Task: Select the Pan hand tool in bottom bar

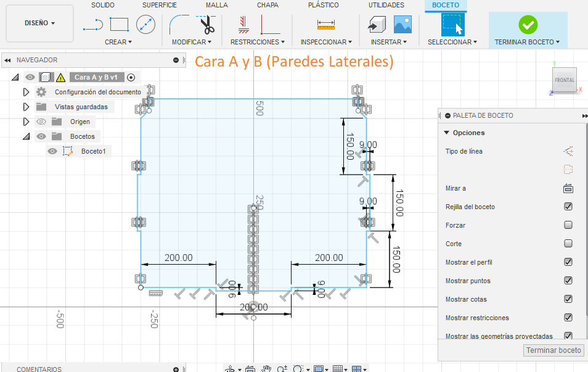Action: (x=266, y=369)
